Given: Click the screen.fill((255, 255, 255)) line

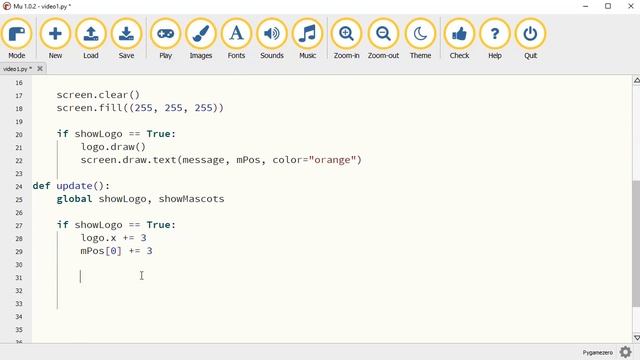Looking at the screenshot, I should pos(140,108).
